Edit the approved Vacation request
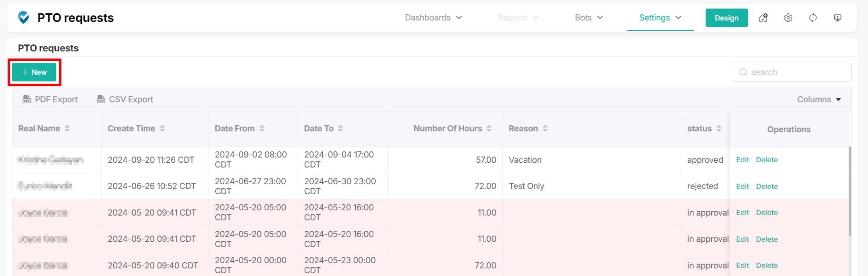Viewport: 868px width, 276px height. (742, 160)
